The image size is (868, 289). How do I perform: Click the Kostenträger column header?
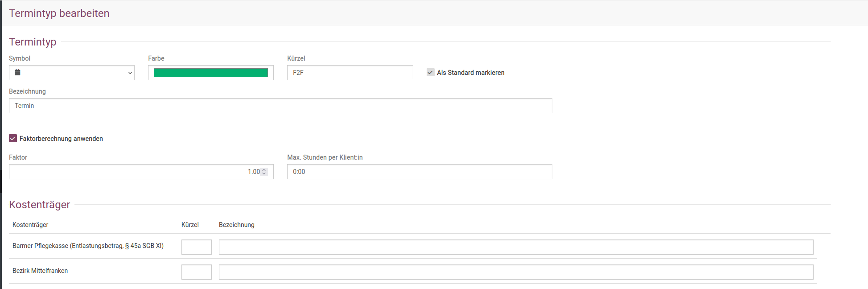pos(30,225)
